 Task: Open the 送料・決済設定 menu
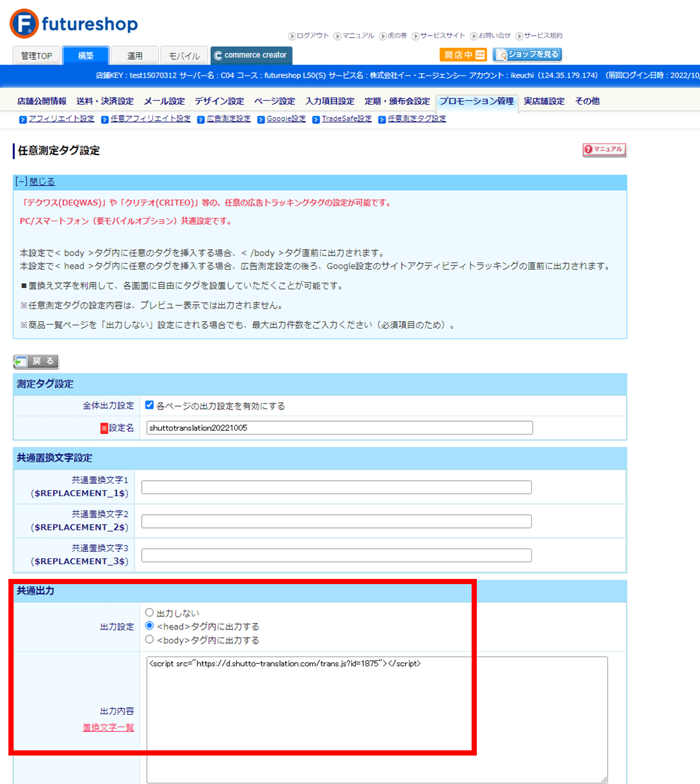105,101
